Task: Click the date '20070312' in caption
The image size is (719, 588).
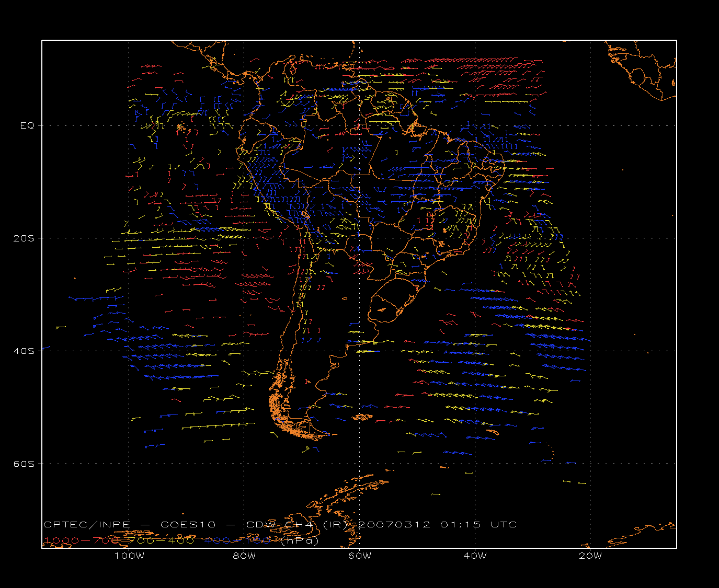Action: coord(395,525)
